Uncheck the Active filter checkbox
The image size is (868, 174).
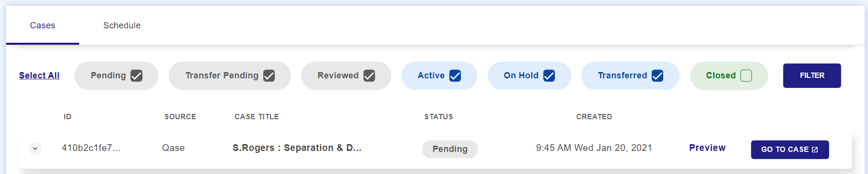point(455,76)
